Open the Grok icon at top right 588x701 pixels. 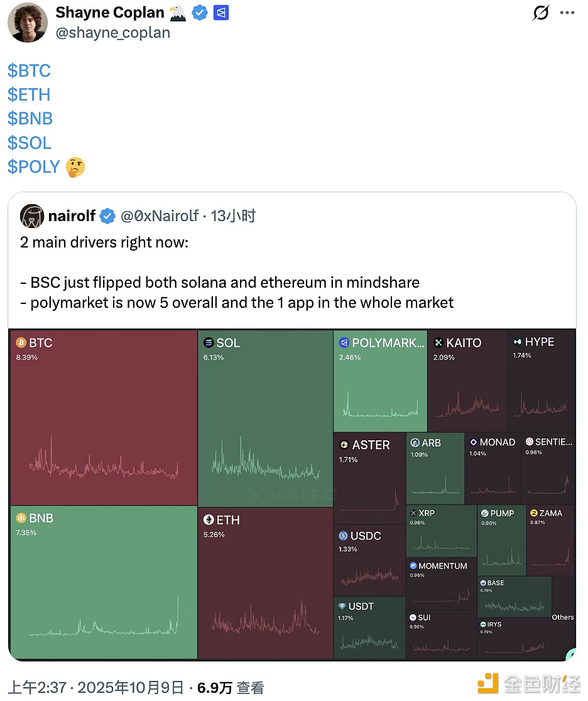(541, 13)
